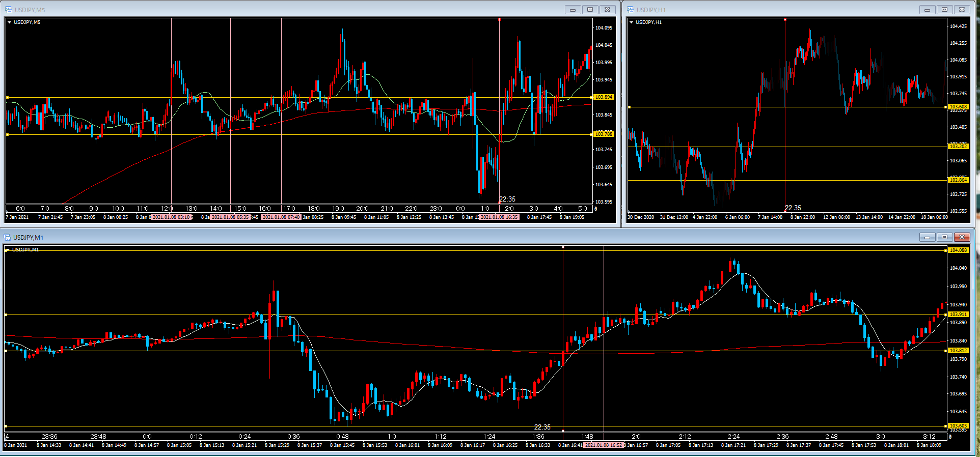
Task: Click the 103.812 level label on M1 chart
Action: point(958,351)
